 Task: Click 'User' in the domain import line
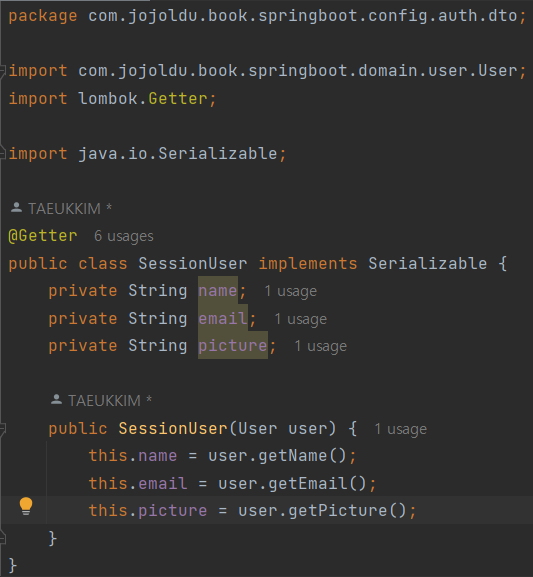coord(498,71)
